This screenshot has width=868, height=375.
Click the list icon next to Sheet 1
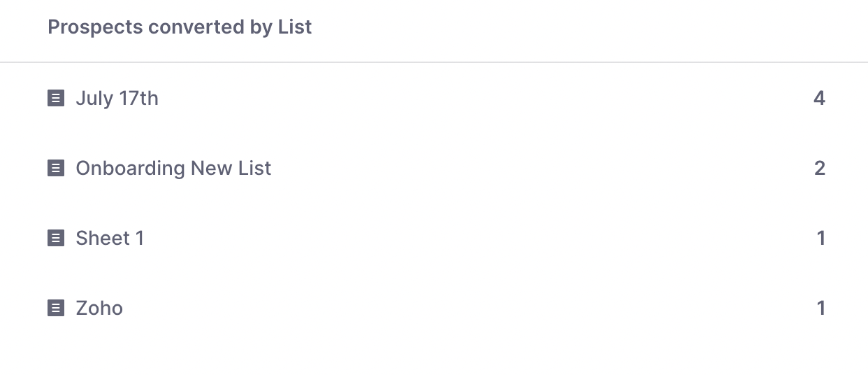[x=56, y=238]
